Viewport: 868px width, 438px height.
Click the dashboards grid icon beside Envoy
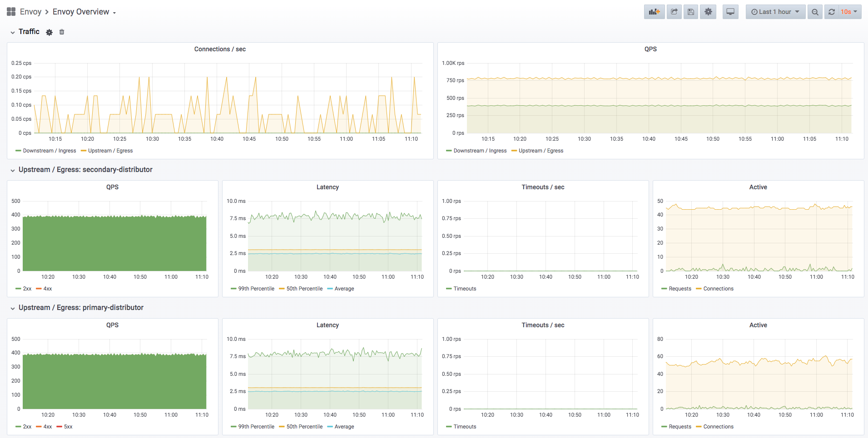click(x=11, y=12)
